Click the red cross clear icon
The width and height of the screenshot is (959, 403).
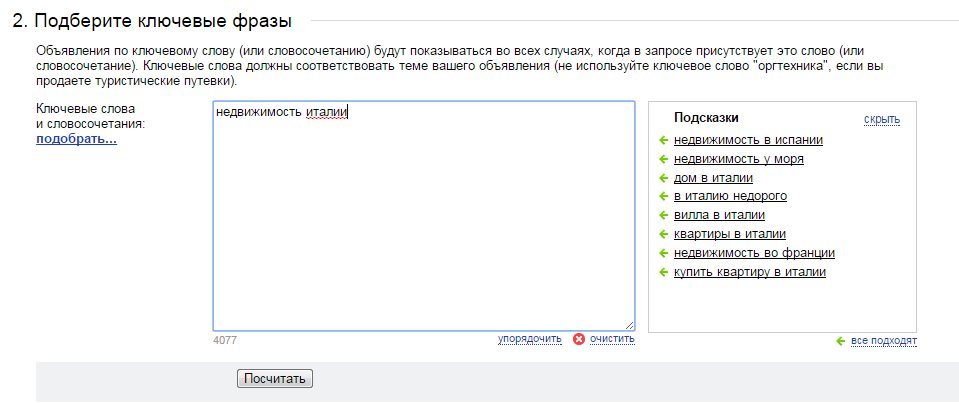(x=579, y=339)
